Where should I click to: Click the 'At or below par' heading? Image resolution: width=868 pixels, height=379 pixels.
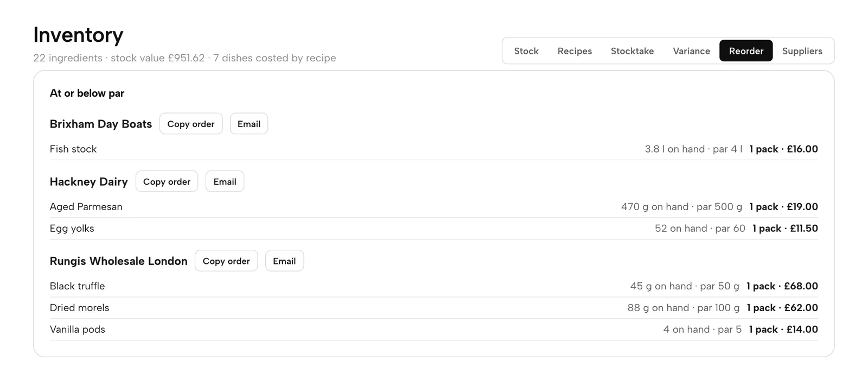click(x=87, y=93)
